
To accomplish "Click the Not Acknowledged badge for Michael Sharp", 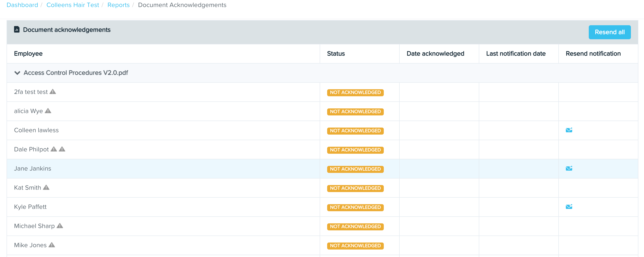I will click(355, 227).
